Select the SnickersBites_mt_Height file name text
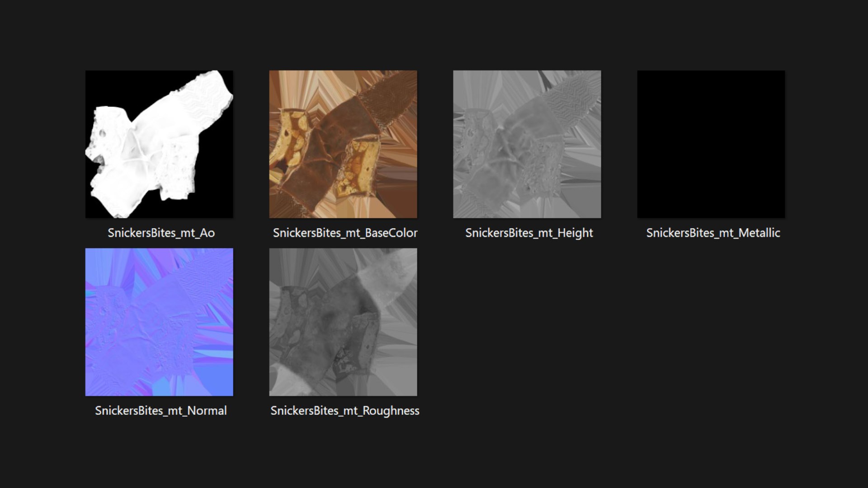 [x=529, y=233]
